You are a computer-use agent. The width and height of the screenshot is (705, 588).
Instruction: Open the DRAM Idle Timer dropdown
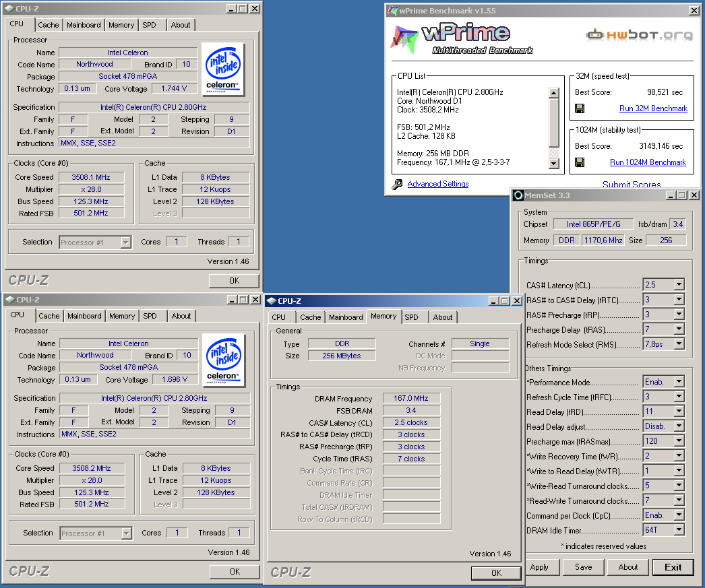tap(679, 529)
